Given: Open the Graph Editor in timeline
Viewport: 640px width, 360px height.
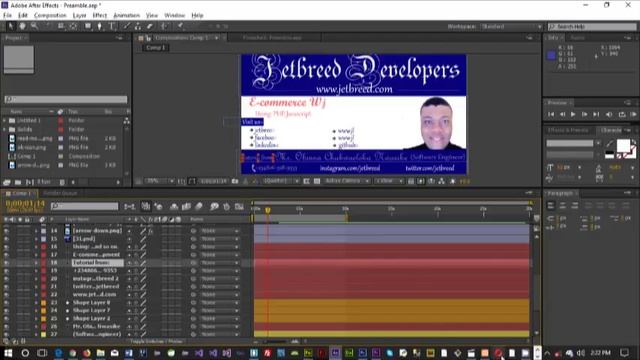Looking at the screenshot, I should tap(239, 207).
